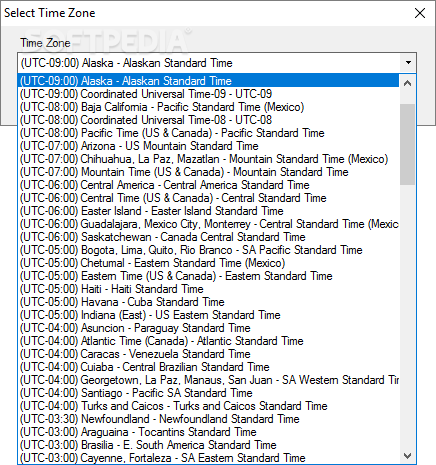
Task: Select Eastern Time (US & Canada) option
Action: tap(209, 276)
